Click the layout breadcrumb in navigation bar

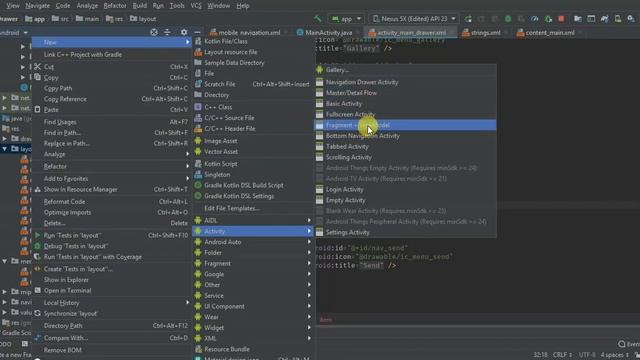click(x=143, y=19)
